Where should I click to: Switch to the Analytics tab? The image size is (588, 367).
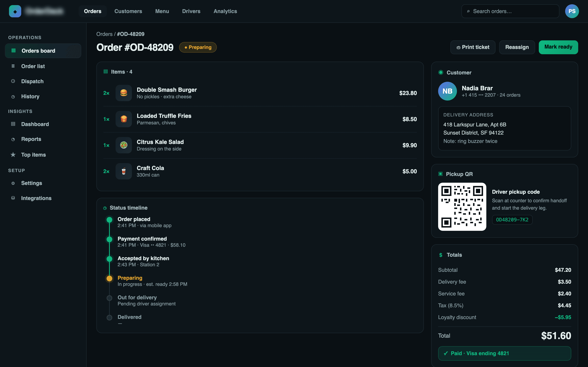225,11
